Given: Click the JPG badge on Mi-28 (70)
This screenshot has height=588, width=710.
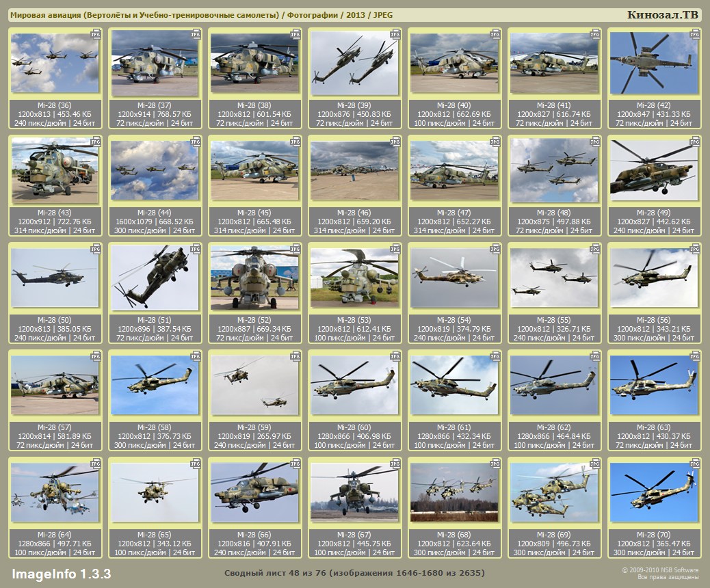Looking at the screenshot, I should [695, 464].
